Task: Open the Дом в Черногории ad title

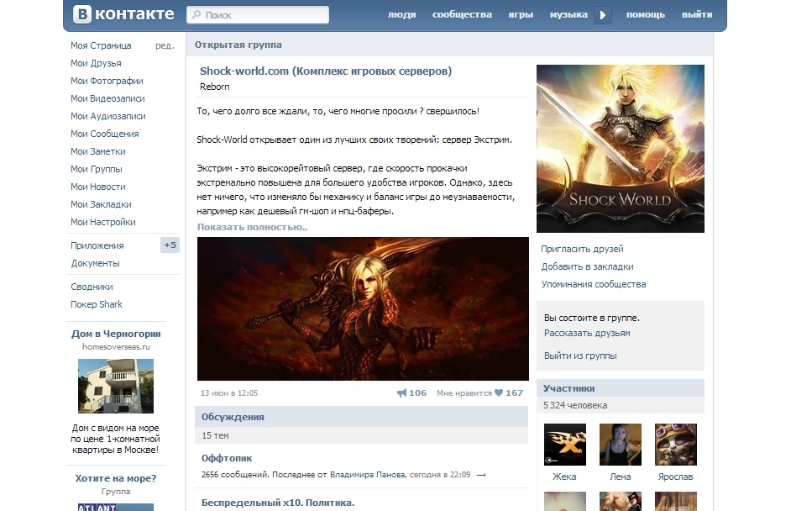Action: 116,334
